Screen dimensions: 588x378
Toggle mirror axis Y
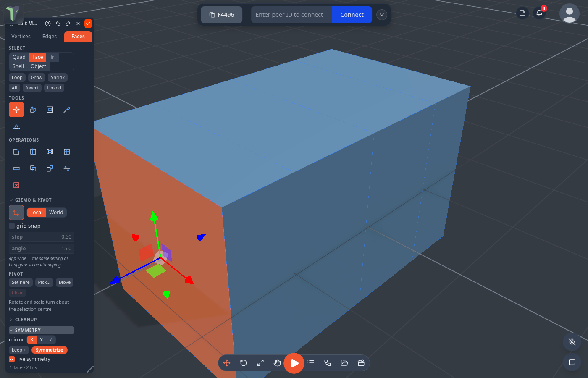(x=41, y=340)
